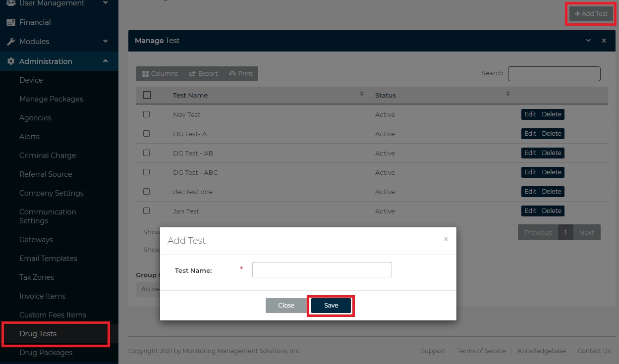Sort by Test Name column arrows
619x364 pixels.
coord(362,94)
